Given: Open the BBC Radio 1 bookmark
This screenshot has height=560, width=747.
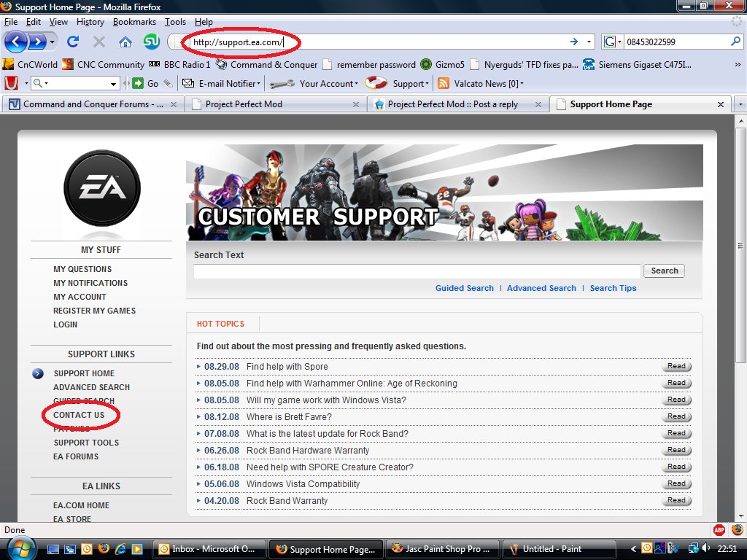Looking at the screenshot, I should pos(179,64).
